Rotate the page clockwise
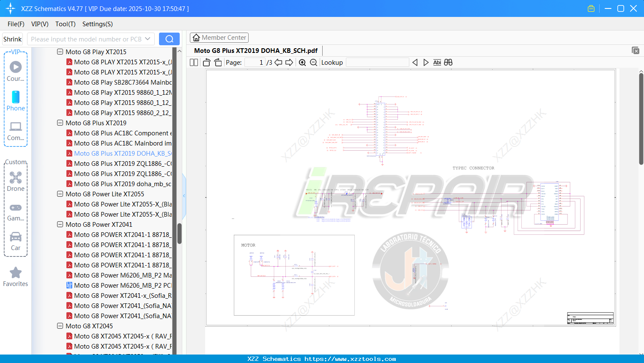644x363 pixels. [x=218, y=63]
